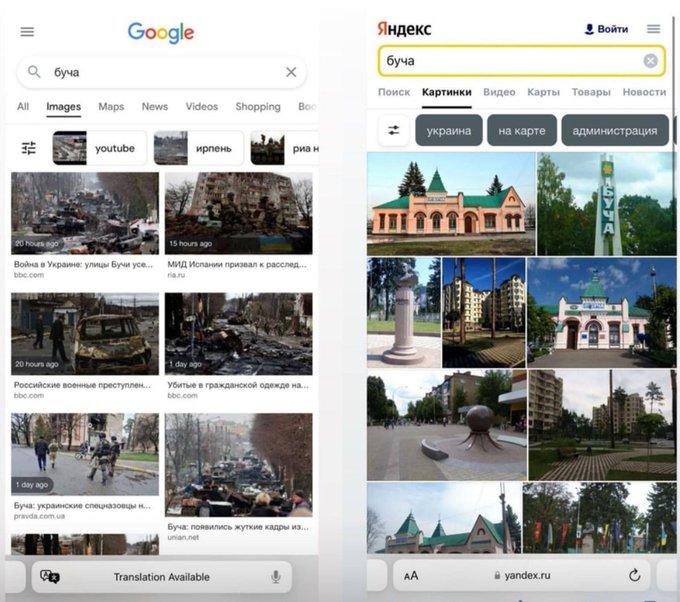This screenshot has height=602, width=680.
Task: Open headline 'Буча: появились жуткие кадры'
Action: (x=238, y=527)
